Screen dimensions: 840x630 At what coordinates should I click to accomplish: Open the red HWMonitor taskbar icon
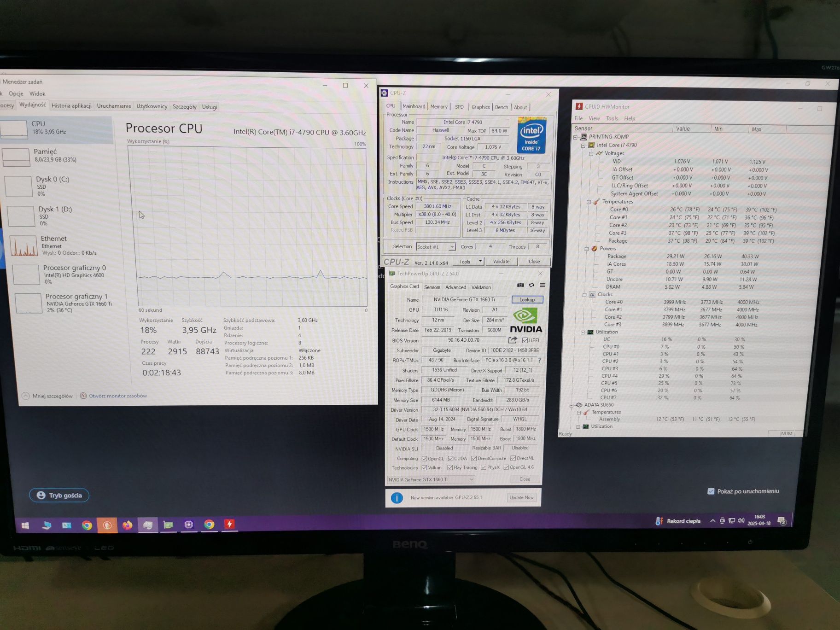pos(229,524)
